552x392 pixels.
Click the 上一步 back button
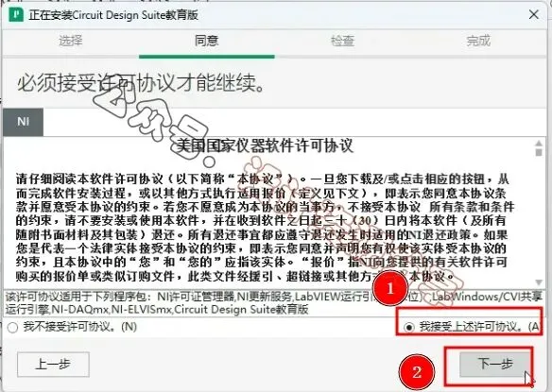coord(53,365)
